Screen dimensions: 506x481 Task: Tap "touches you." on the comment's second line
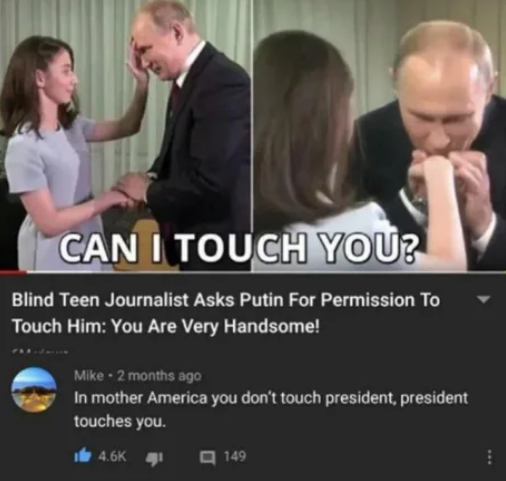pyautogui.click(x=120, y=422)
